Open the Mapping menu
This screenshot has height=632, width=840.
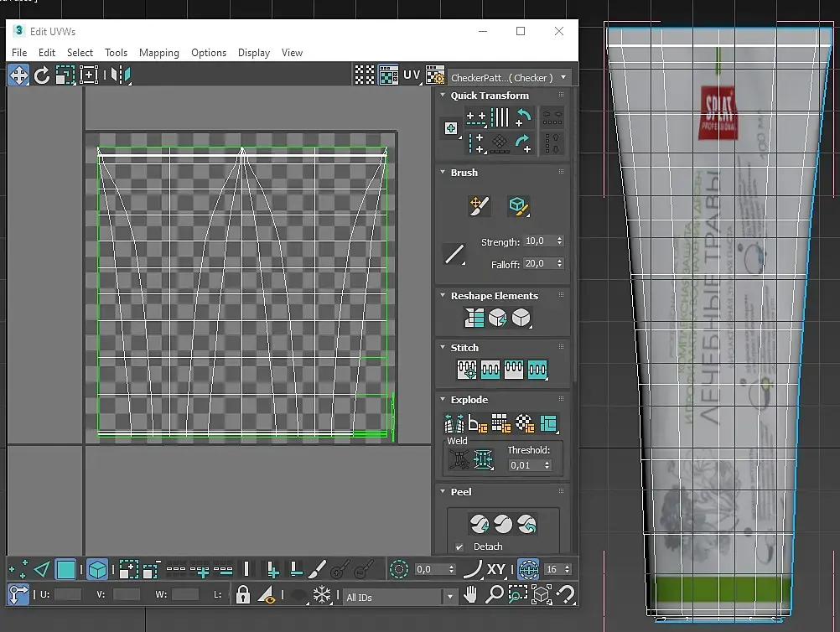[x=159, y=52]
